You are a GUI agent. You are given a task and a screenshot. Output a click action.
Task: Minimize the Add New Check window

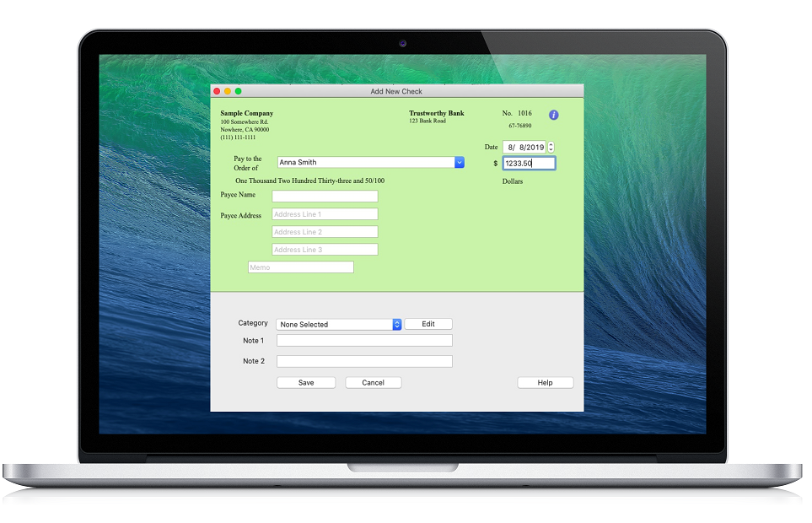tap(228, 91)
